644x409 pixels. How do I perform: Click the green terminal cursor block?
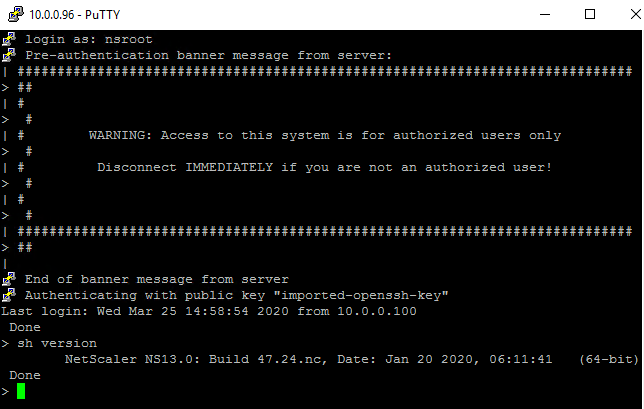(21, 391)
